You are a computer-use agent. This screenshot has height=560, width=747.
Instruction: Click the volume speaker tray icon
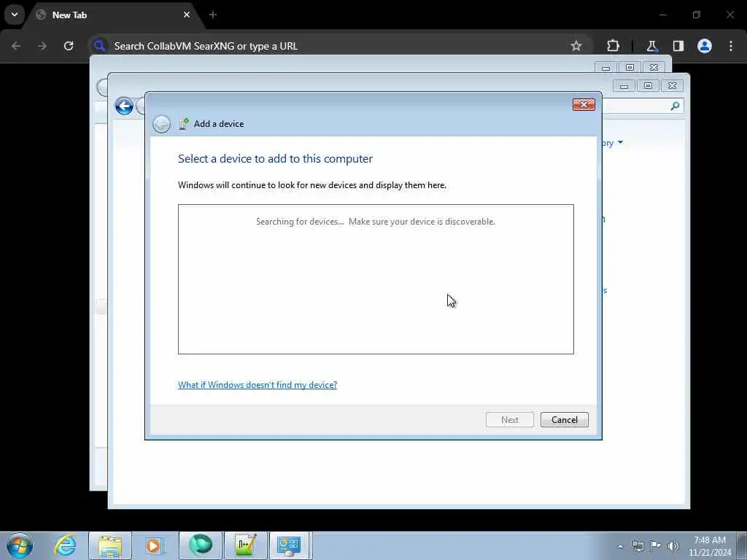click(673, 546)
